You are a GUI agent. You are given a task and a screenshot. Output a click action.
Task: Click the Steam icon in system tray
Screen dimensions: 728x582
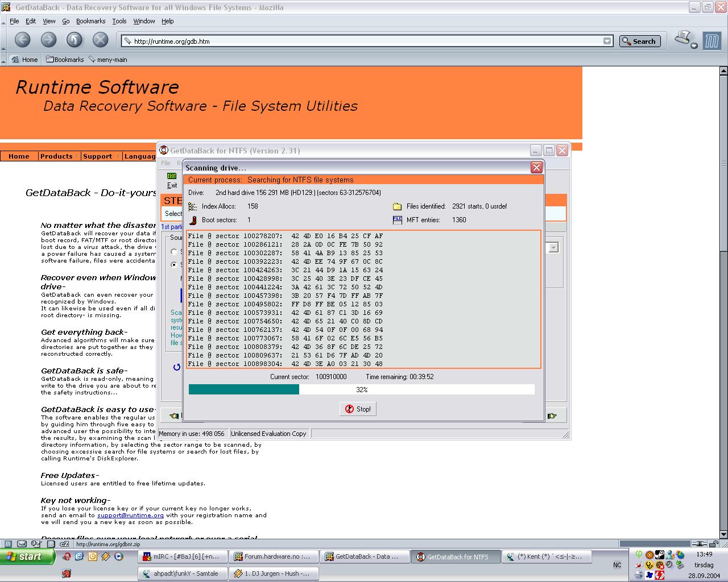tap(660, 555)
